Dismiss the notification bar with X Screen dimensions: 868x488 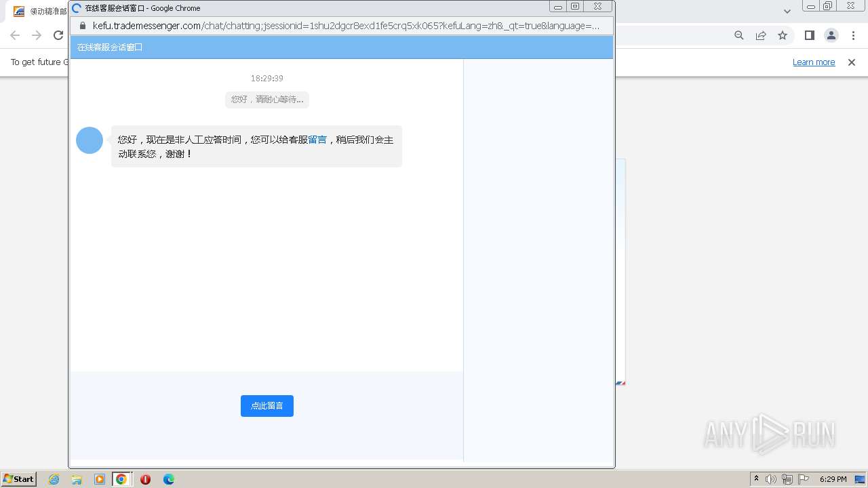coord(852,62)
